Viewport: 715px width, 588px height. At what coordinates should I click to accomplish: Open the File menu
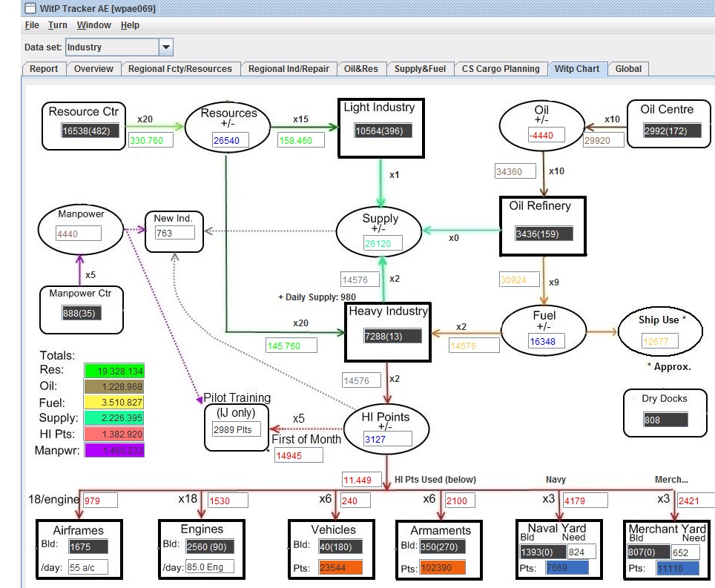[32, 25]
